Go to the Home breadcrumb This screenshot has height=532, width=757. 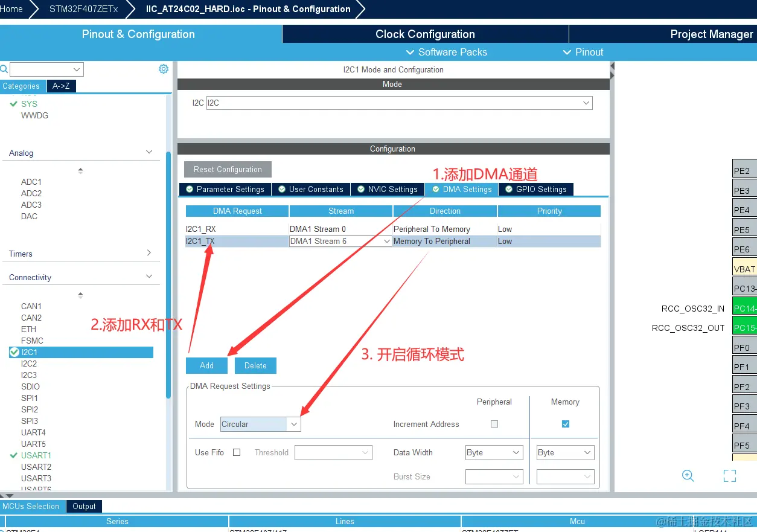coord(11,9)
